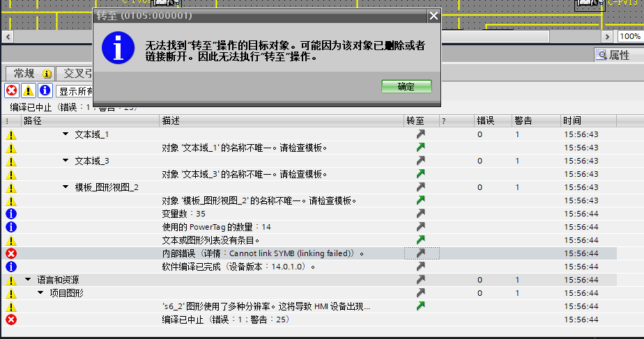This screenshot has width=644, height=339.
Task: Toggle the blue information filter icon
Action: coord(45,90)
